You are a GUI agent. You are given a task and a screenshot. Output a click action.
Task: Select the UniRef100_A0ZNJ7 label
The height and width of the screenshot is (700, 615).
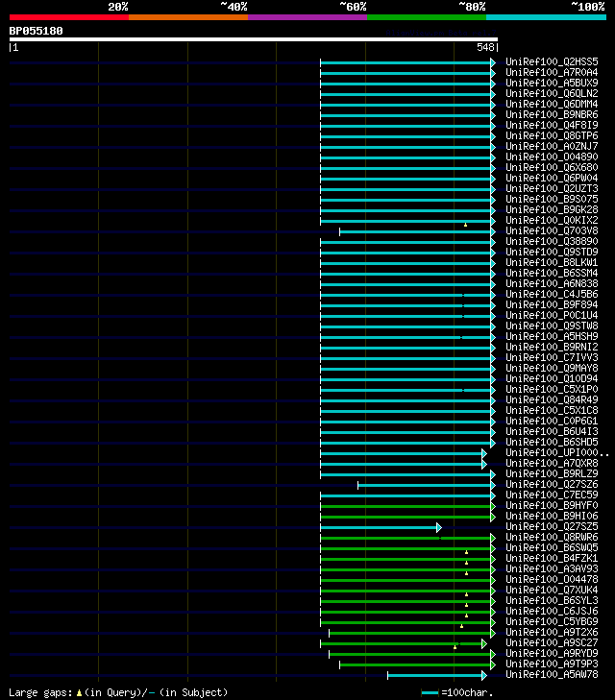point(552,146)
